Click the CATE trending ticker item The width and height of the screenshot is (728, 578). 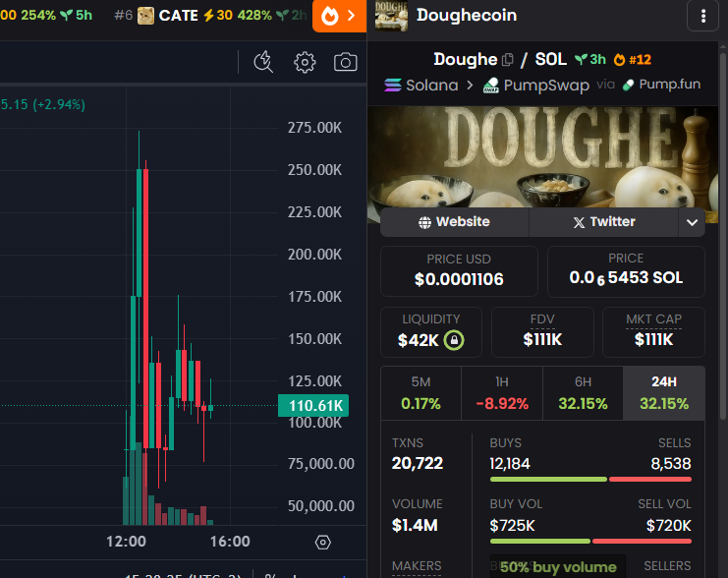pyautogui.click(x=210, y=16)
